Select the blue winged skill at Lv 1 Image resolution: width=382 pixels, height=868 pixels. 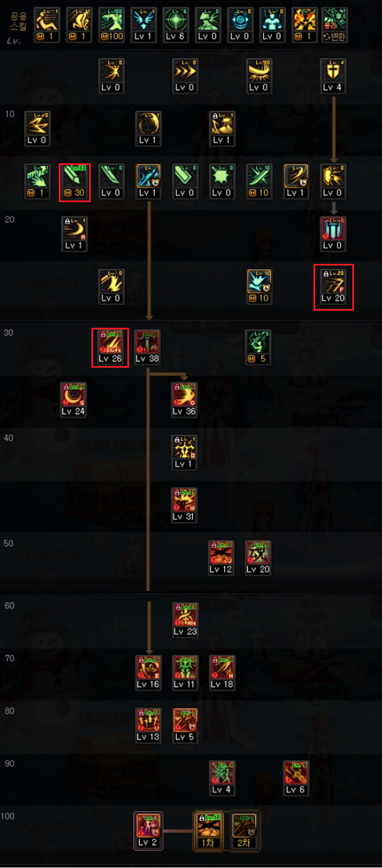click(143, 26)
